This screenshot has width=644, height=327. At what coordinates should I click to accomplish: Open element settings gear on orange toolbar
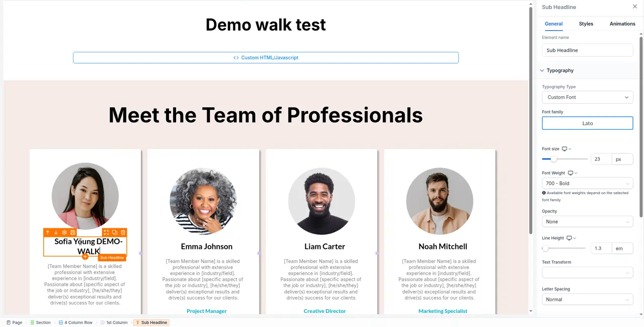(x=64, y=232)
